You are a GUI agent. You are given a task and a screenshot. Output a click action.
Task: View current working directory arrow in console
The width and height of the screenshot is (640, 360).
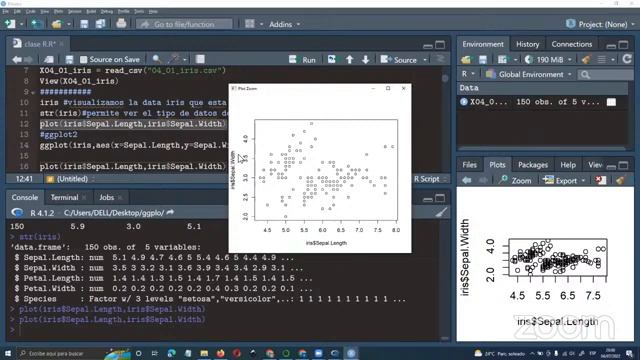[170, 212]
